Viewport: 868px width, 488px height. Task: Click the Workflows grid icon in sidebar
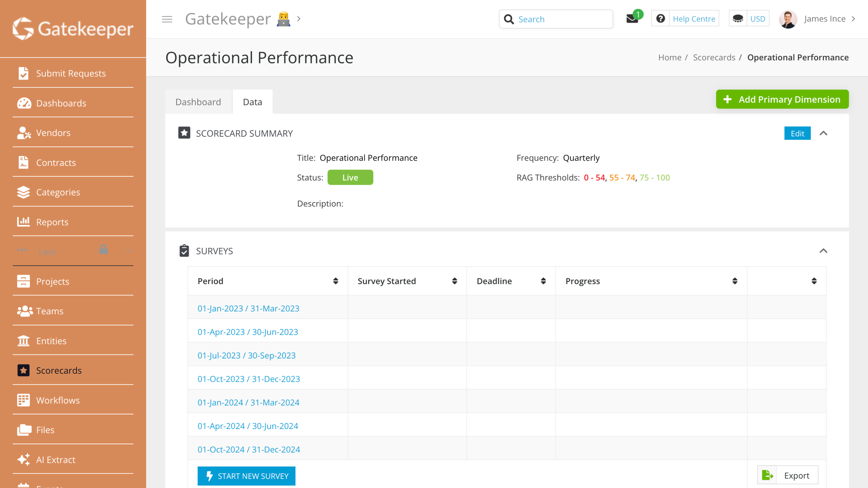coord(23,400)
